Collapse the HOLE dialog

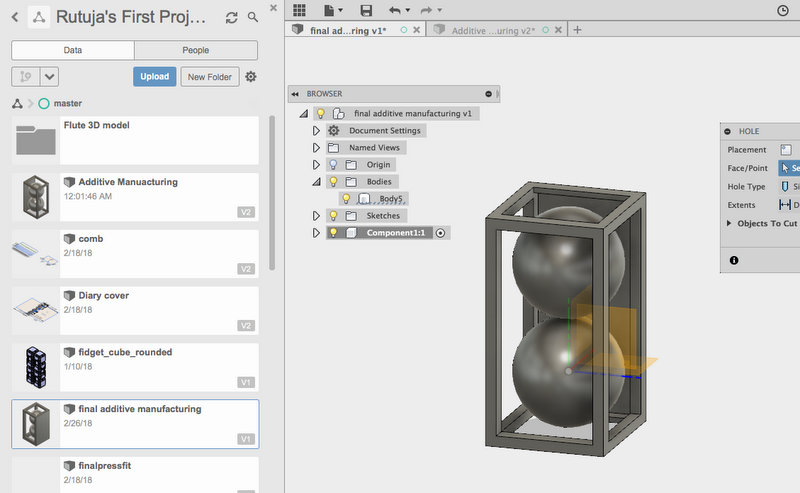[x=727, y=131]
